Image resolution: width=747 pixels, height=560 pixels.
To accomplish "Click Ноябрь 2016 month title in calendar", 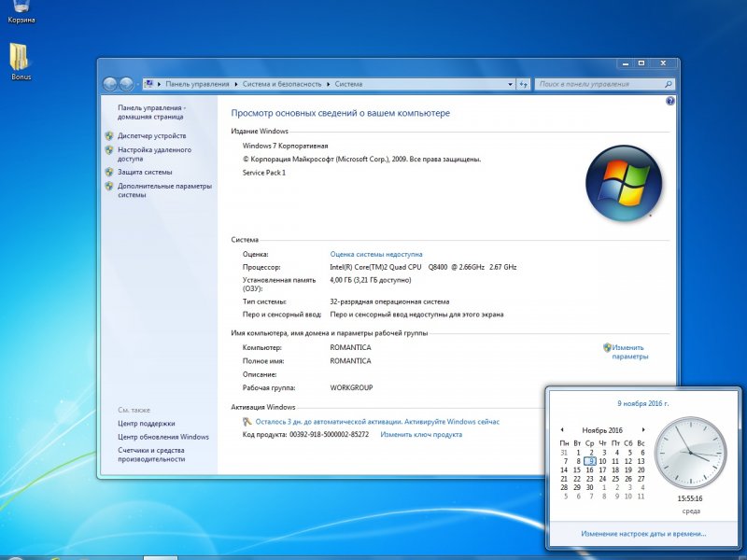I will [602, 430].
